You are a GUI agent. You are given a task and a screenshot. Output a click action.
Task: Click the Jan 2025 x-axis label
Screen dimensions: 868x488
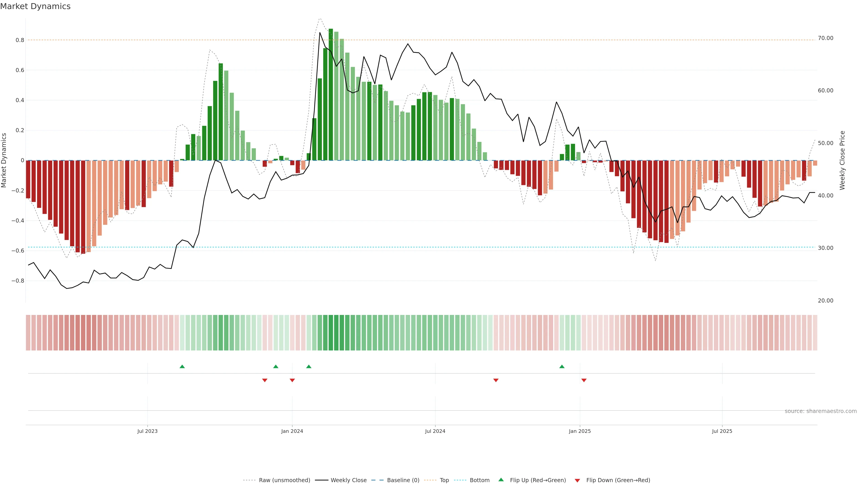[x=580, y=431]
